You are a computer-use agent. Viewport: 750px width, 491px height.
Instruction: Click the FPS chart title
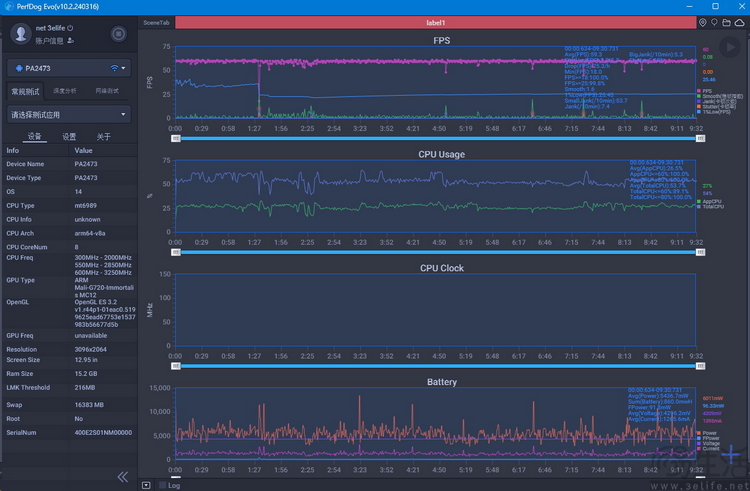(x=441, y=41)
